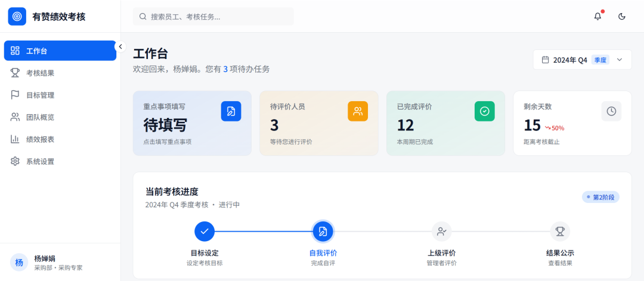Click the 点击填写重点事项 hint text
644x281 pixels.
(168, 142)
